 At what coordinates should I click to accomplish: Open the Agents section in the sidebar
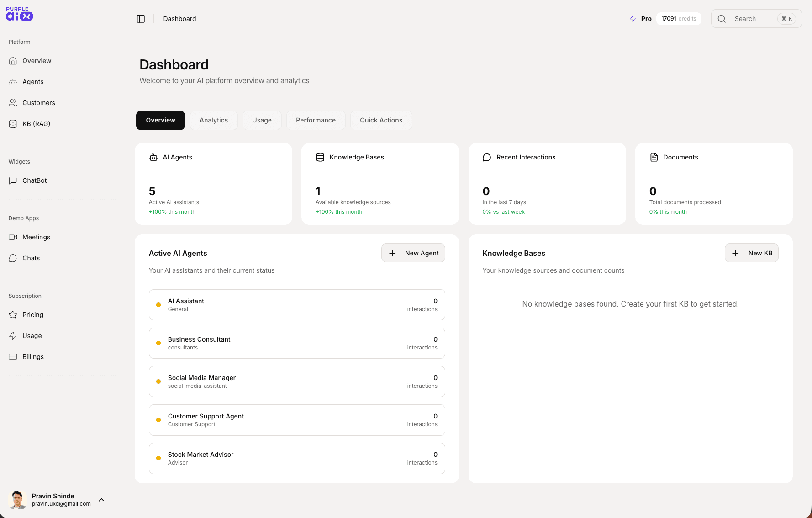[x=32, y=82]
